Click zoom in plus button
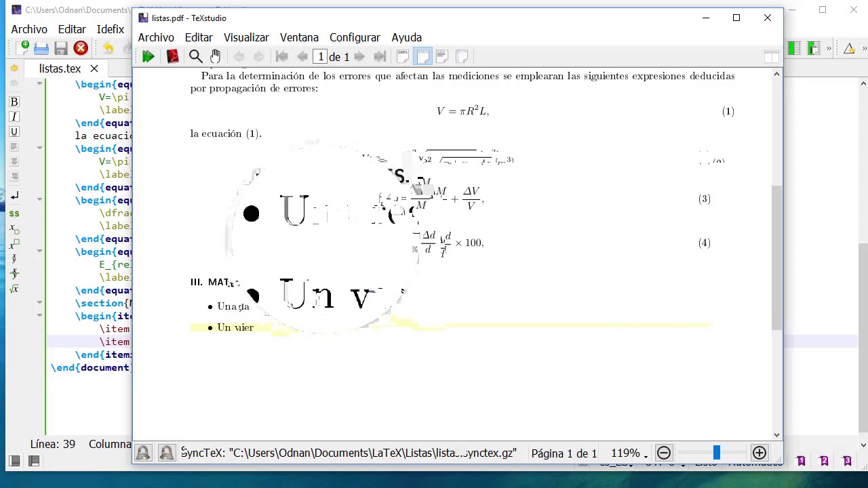Viewport: 868px width, 488px height. (759, 453)
